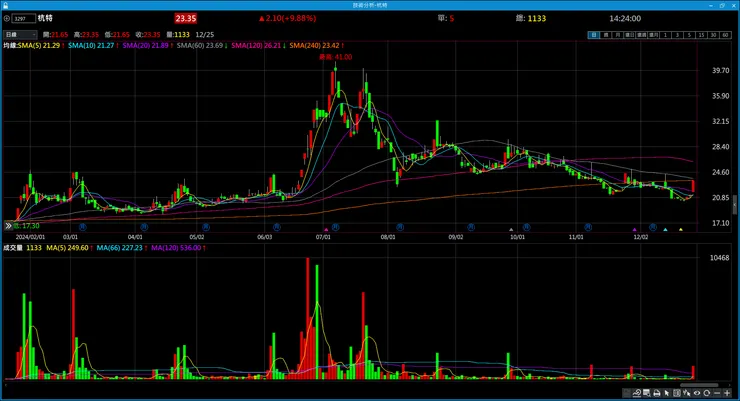The image size is (740, 401).
Task: Click the chart drawing tool icon in bottom toolbar
Action: pos(637,393)
